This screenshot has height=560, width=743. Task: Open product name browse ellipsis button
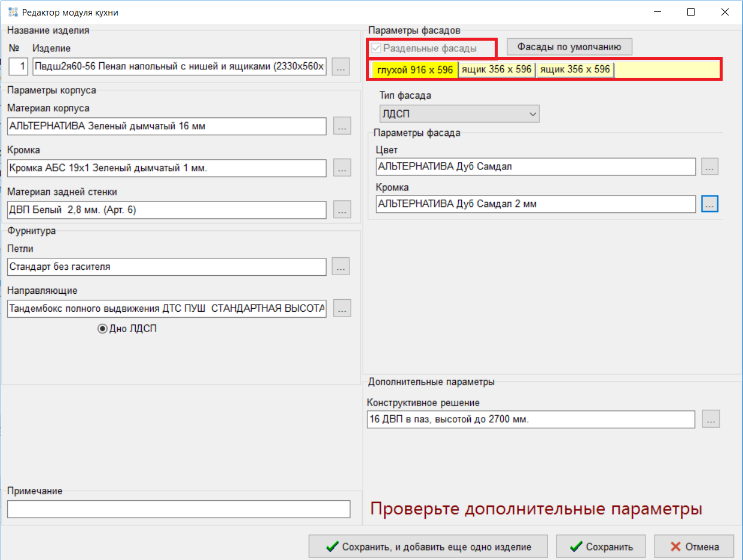tap(341, 66)
